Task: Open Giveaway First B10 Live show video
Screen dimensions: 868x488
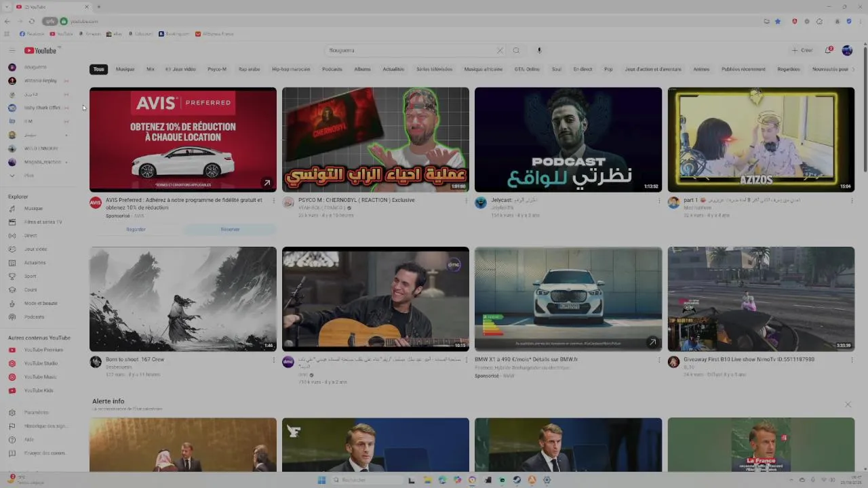Action: [761, 299]
